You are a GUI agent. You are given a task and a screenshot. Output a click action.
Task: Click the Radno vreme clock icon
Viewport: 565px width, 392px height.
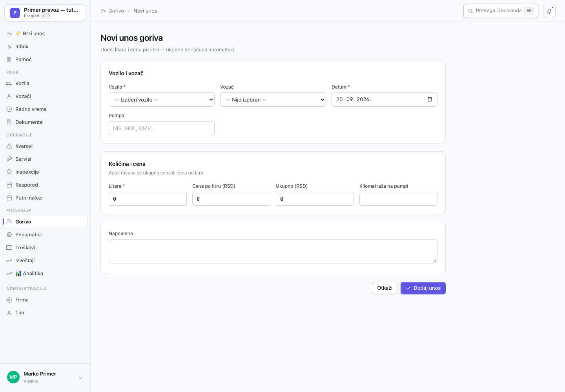point(9,109)
